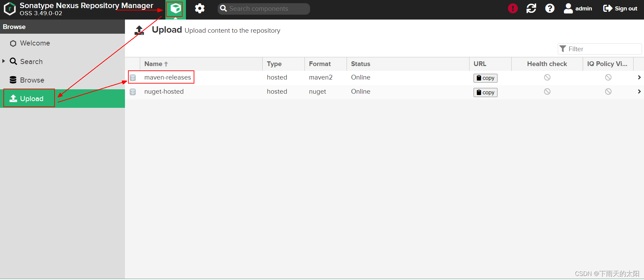Open the Help question mark menu
This screenshot has height=280, width=644.
tap(550, 8)
